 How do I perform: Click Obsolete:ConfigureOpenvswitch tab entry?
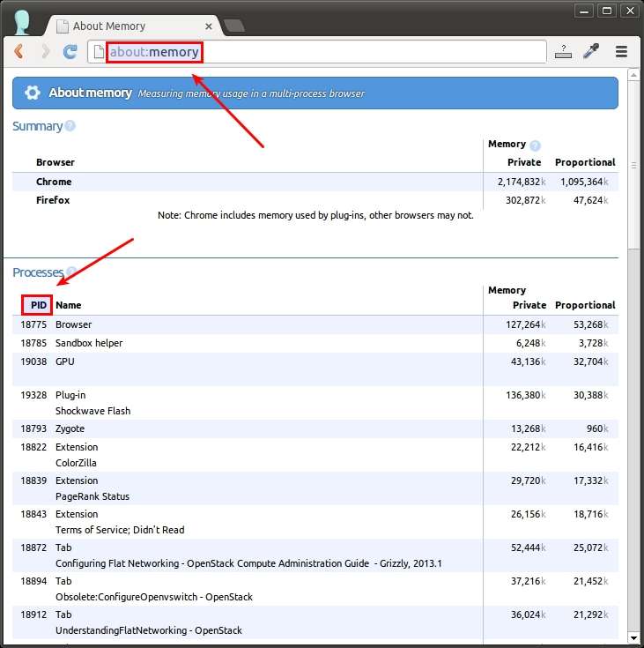(x=154, y=597)
